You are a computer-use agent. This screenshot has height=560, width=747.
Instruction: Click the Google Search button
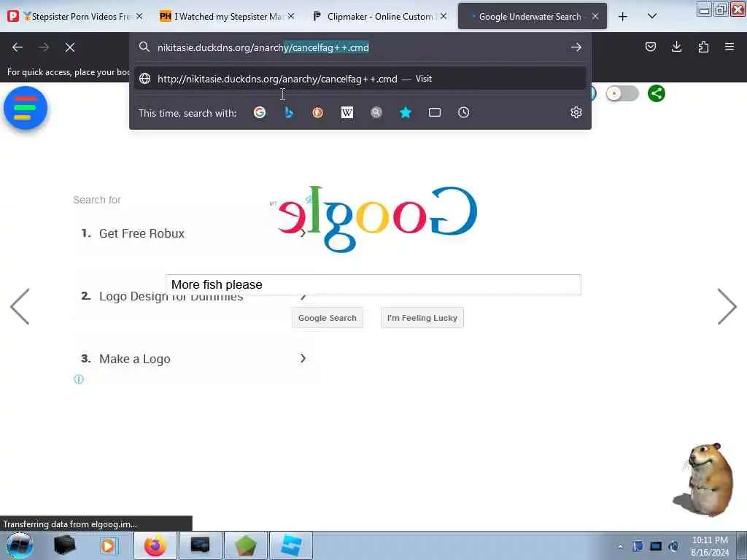pyautogui.click(x=328, y=318)
